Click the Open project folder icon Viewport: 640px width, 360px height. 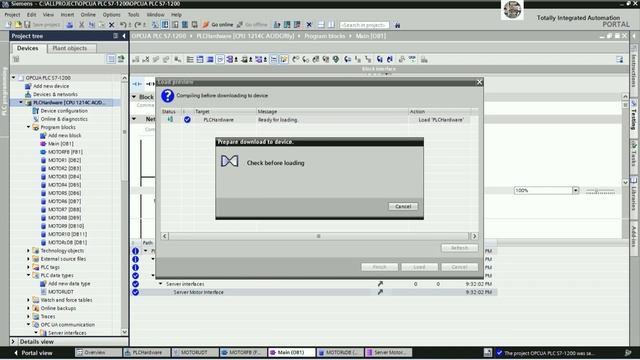[18, 25]
